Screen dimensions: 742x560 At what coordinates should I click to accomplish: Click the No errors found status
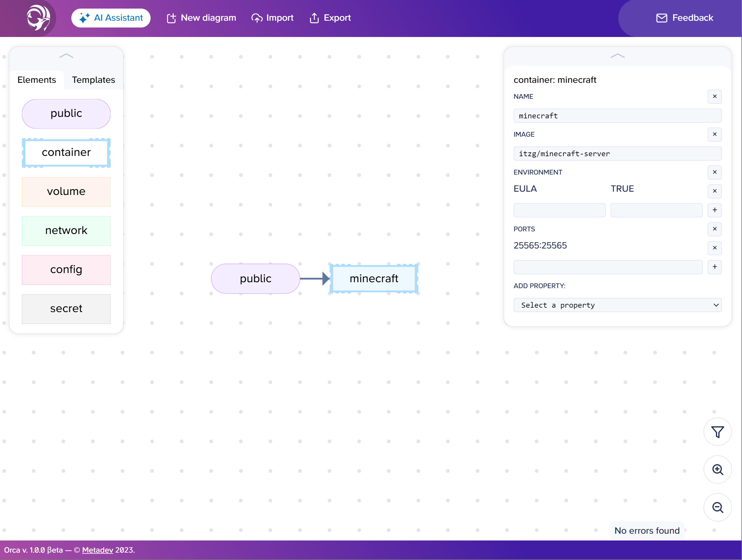[647, 531]
